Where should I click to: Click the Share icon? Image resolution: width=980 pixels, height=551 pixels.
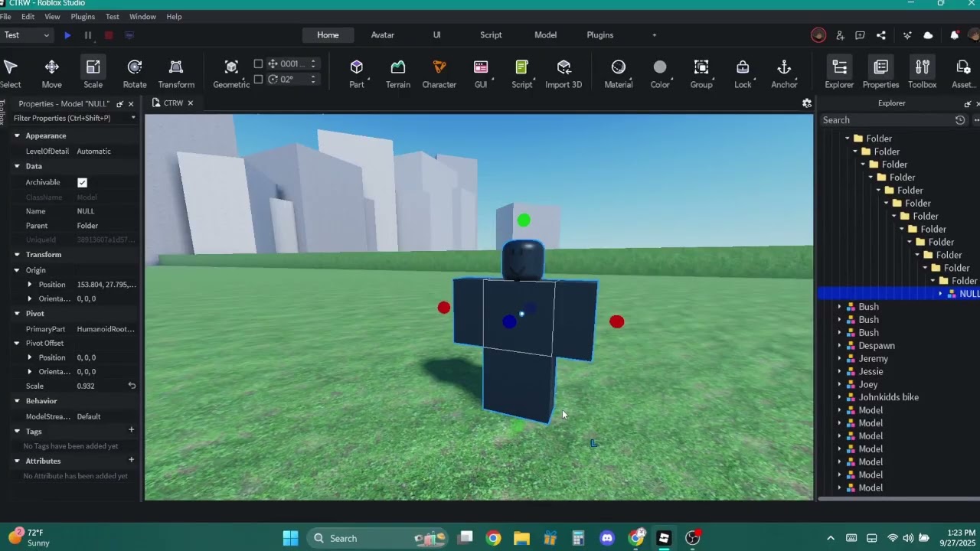pyautogui.click(x=880, y=35)
